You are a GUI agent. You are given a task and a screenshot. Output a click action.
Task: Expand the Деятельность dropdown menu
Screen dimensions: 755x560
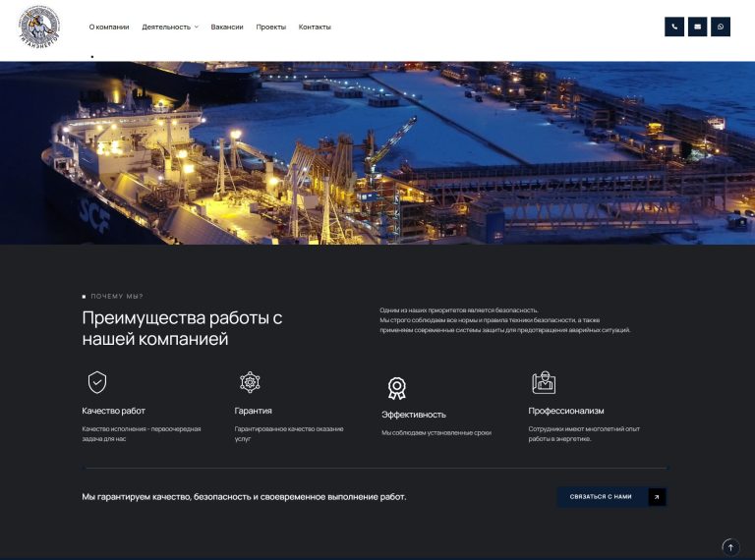(169, 27)
